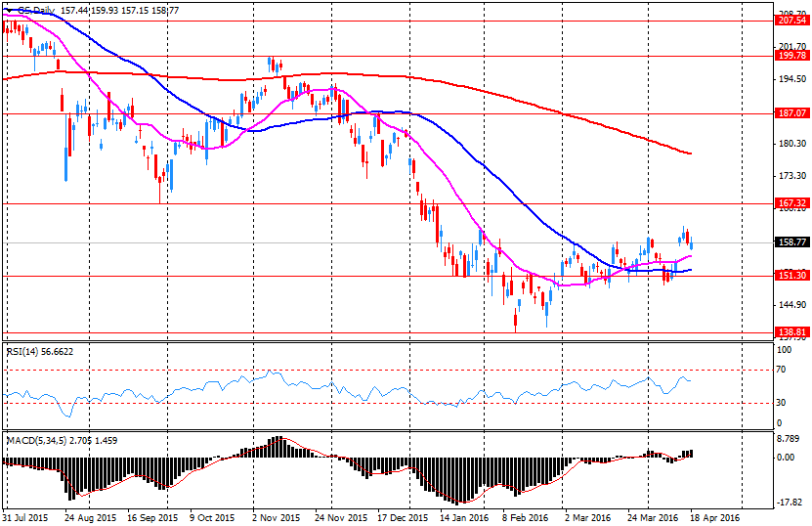Screen dimensions: 812x526
Task: Click the 31 Jul 2015 date on time axis
Action: tap(26, 517)
